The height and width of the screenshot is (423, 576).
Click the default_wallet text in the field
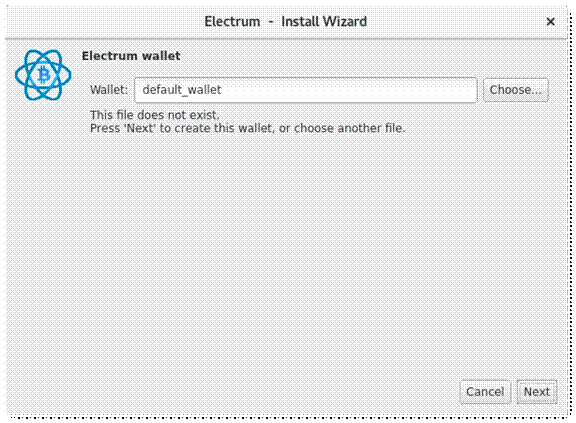pos(182,90)
